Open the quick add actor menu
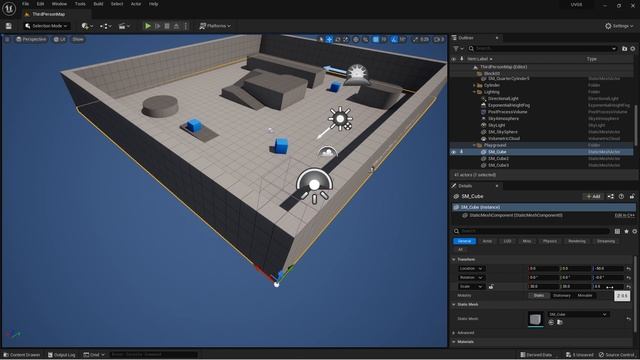Viewport: 640px width, 360px height. click(87, 26)
